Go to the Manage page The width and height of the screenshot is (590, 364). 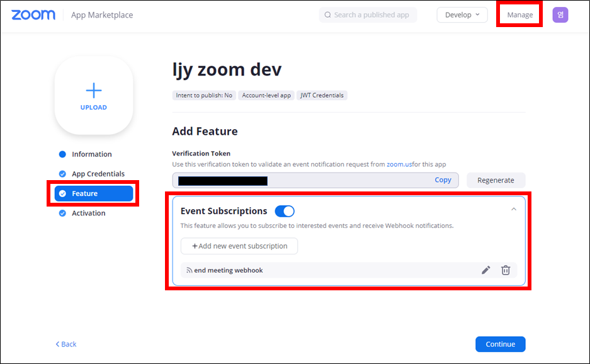(x=519, y=14)
